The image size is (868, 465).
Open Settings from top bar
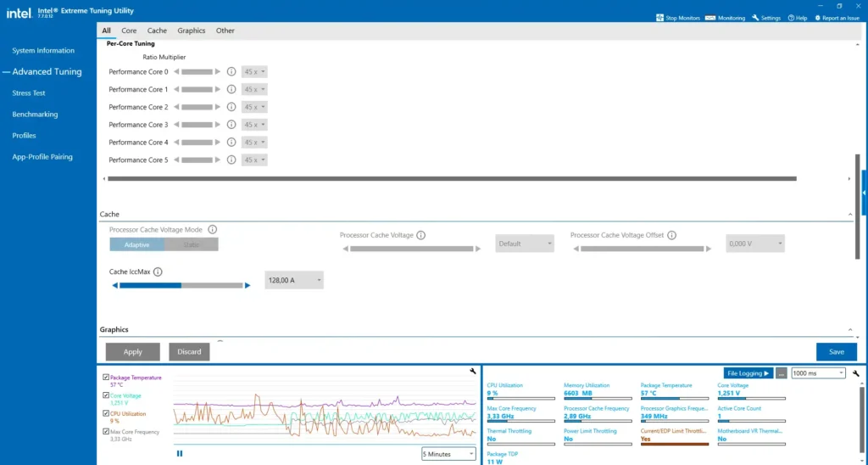click(x=766, y=18)
